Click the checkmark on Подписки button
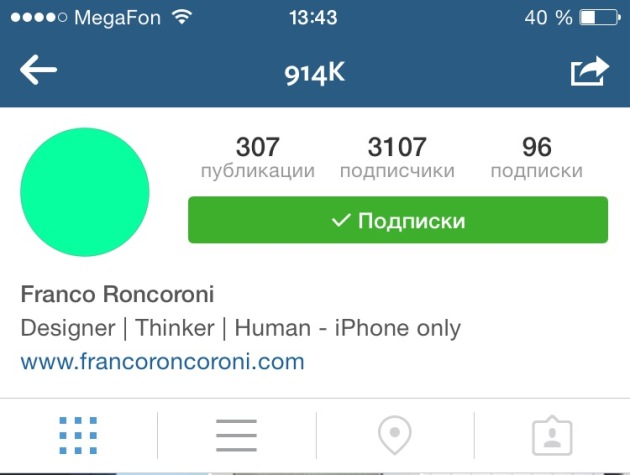 341,220
